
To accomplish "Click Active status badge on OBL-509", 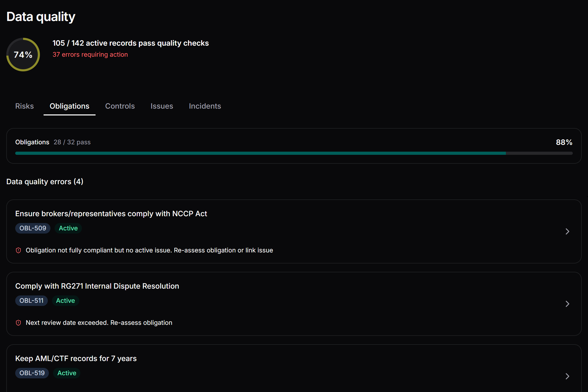I will pyautogui.click(x=68, y=228).
